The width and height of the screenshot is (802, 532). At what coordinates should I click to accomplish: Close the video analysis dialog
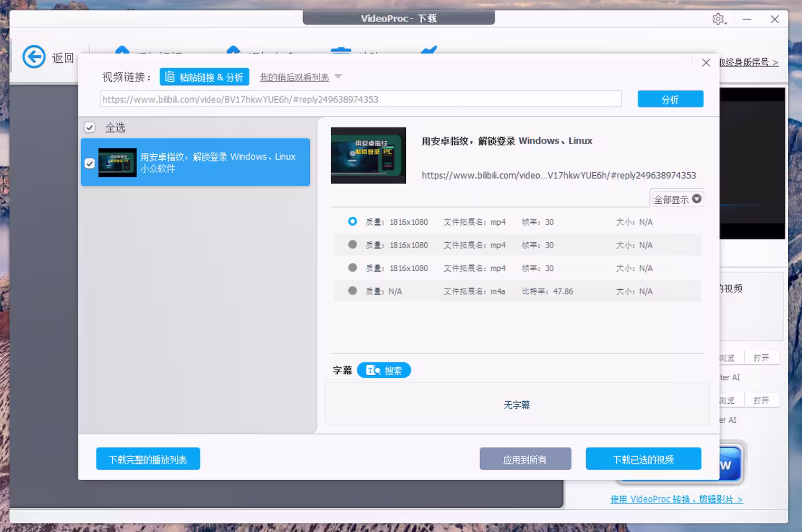point(705,63)
